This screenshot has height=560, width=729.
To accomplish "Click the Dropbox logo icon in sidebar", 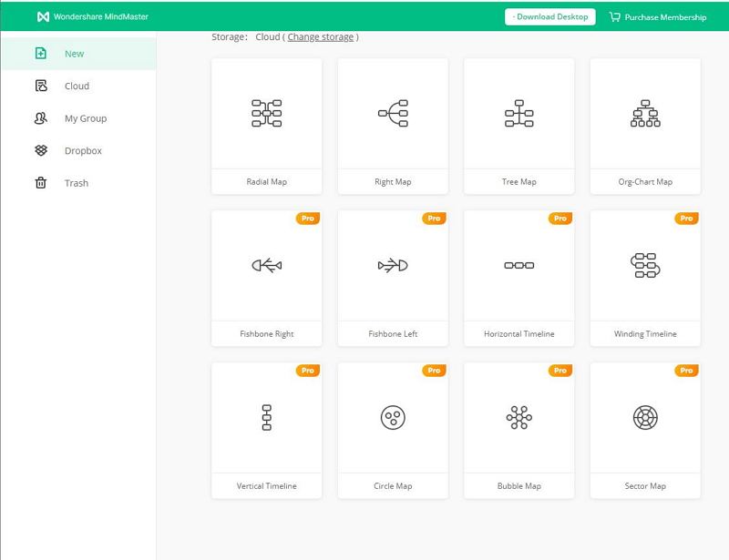I will tap(40, 150).
